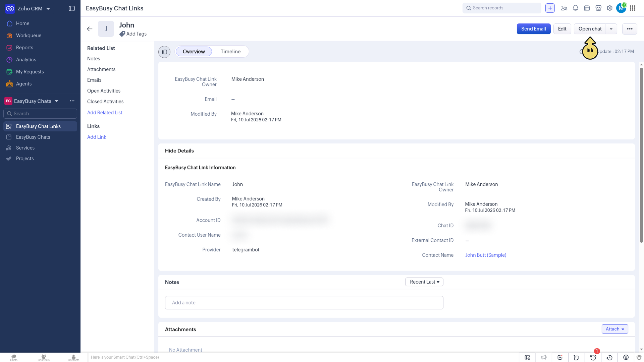Open the record more actions ellipsis button
Screen dimensions: 644x362
[630, 29]
